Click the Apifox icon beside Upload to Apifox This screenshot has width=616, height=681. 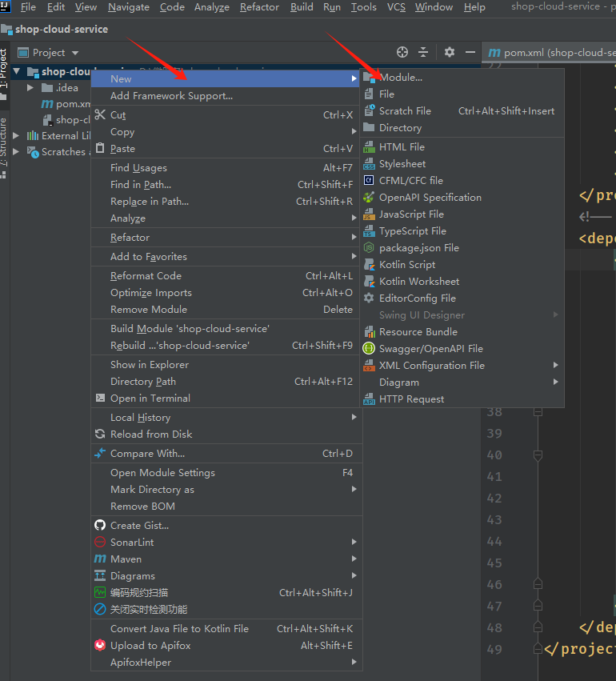pyautogui.click(x=100, y=645)
